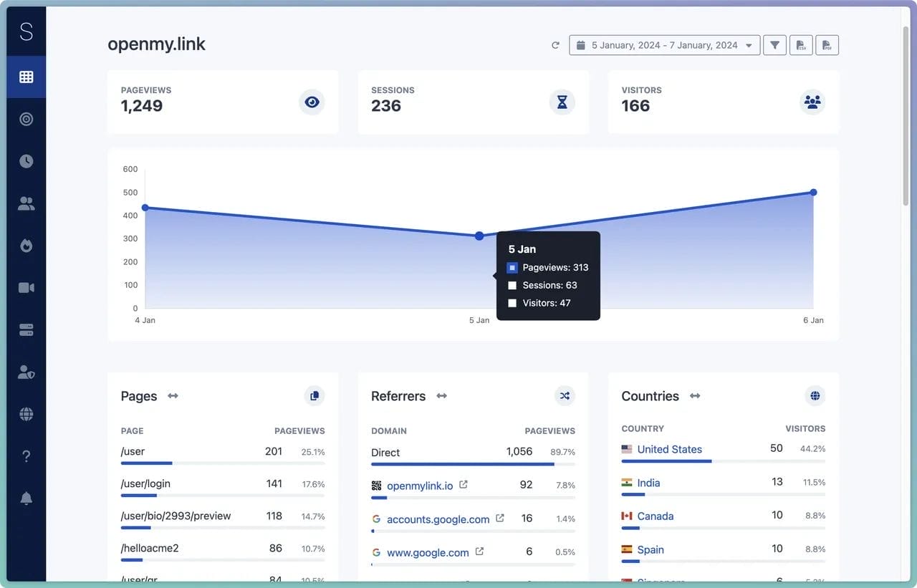Open the www.google.com referrer link
Screen dimensions: 917x588
pyautogui.click(x=428, y=553)
